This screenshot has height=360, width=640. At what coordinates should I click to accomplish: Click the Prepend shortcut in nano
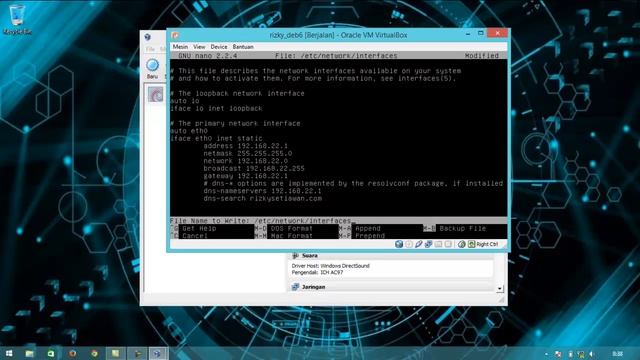click(x=370, y=236)
